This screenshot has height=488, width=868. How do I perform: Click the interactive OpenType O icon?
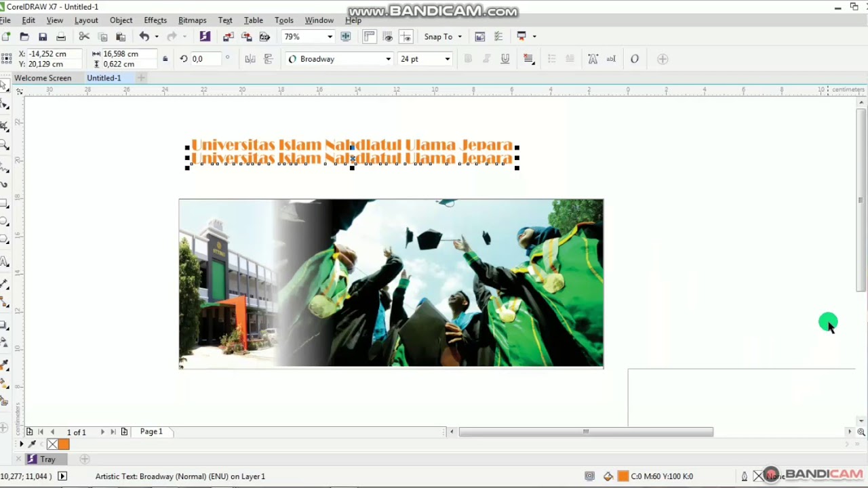tap(635, 59)
